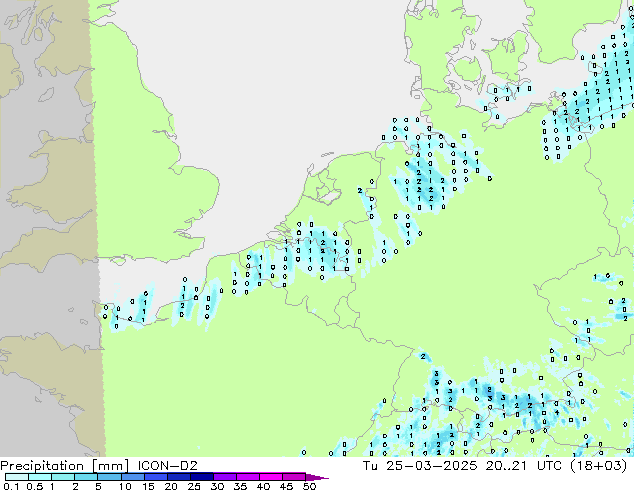Pick the 45–50 mm legend color box
Viewport: 634px width, 490px height.
(294, 477)
